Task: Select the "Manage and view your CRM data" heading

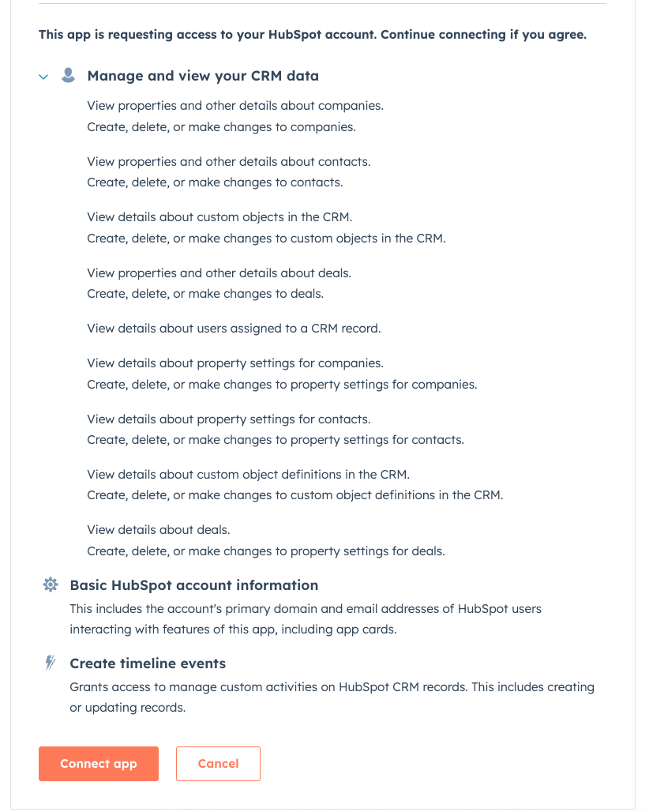Action: click(203, 77)
